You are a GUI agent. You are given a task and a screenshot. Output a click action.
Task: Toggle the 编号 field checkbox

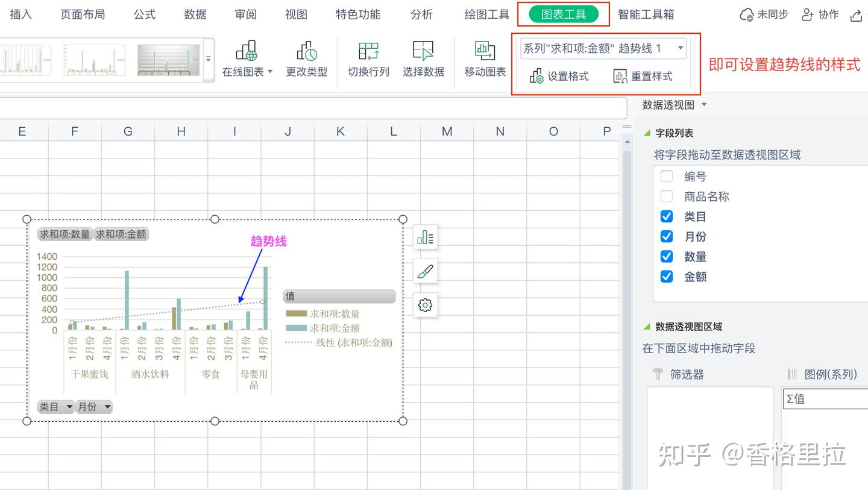[667, 177]
